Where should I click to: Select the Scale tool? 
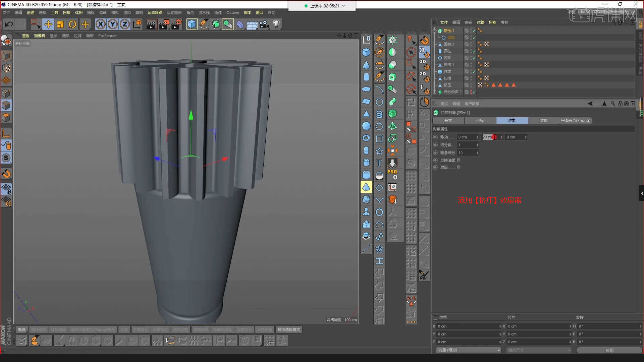(x=60, y=24)
